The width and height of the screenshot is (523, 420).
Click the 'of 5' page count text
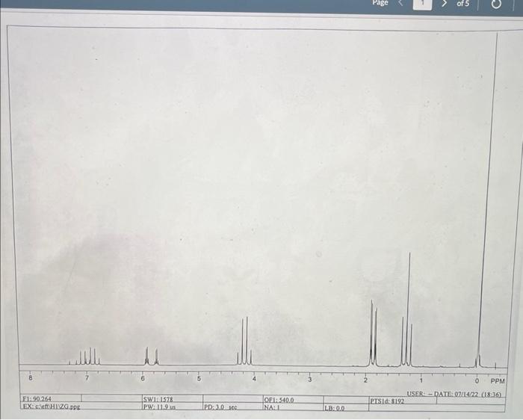click(x=462, y=4)
